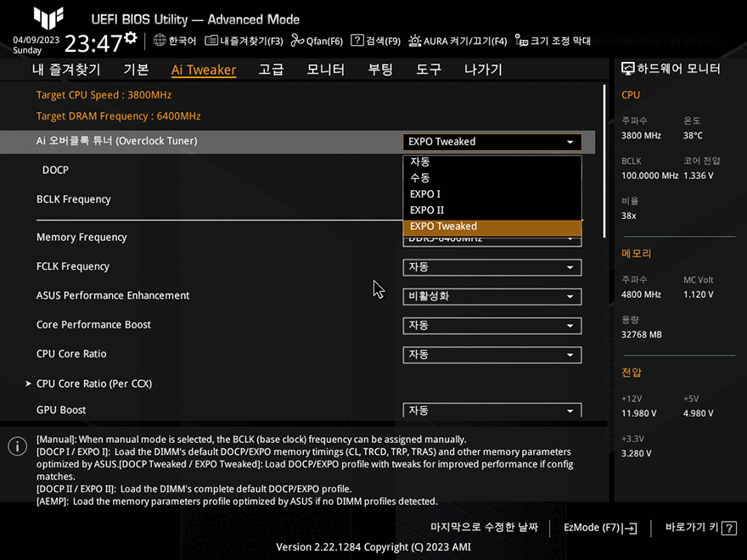Select the Ai Tweaker tab
The width and height of the screenshot is (747, 560).
pos(204,70)
